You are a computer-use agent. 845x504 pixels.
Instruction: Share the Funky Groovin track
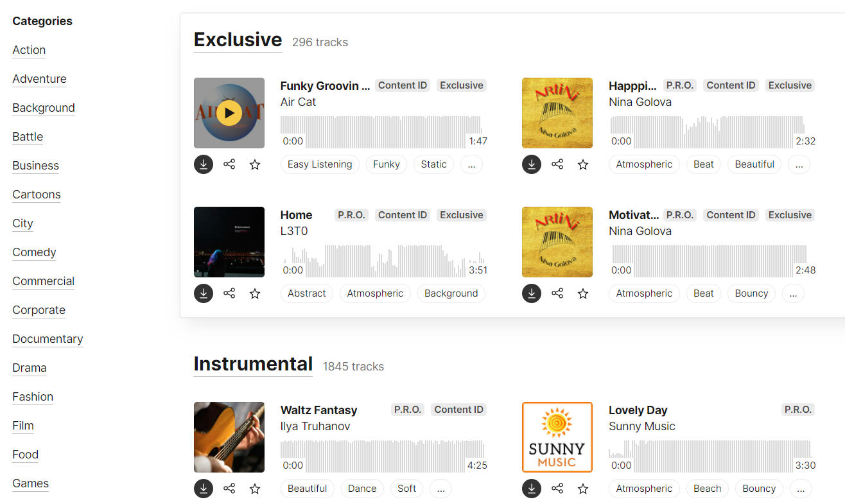click(229, 164)
